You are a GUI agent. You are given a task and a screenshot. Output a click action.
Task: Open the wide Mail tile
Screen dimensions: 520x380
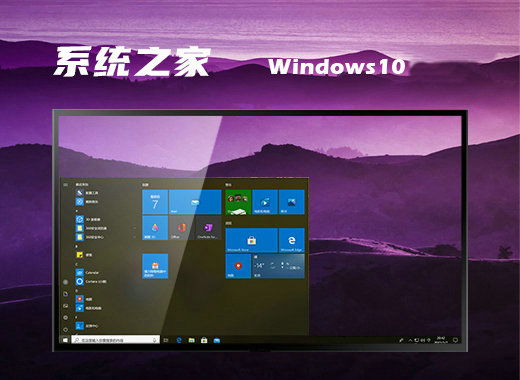pos(195,202)
